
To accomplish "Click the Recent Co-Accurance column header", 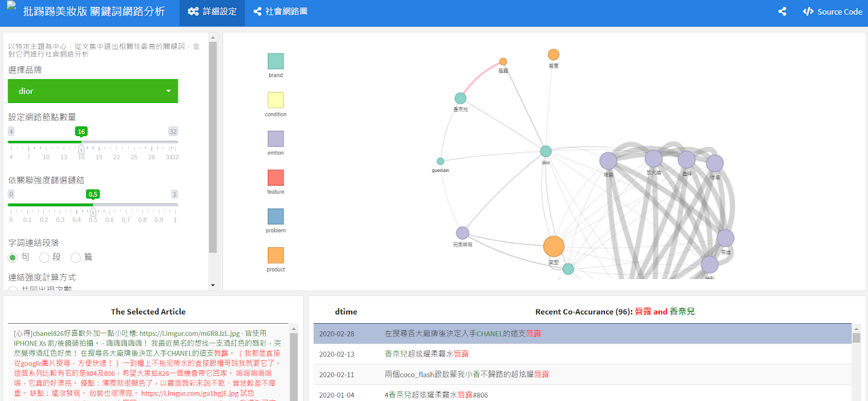I will [x=615, y=312].
